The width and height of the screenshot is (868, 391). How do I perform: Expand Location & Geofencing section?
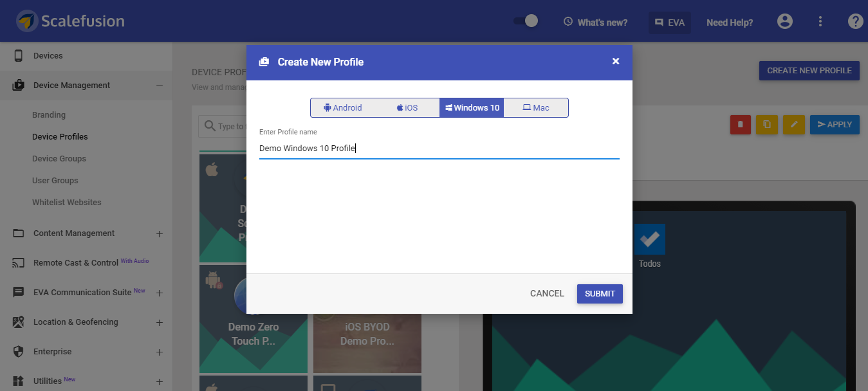coord(160,322)
